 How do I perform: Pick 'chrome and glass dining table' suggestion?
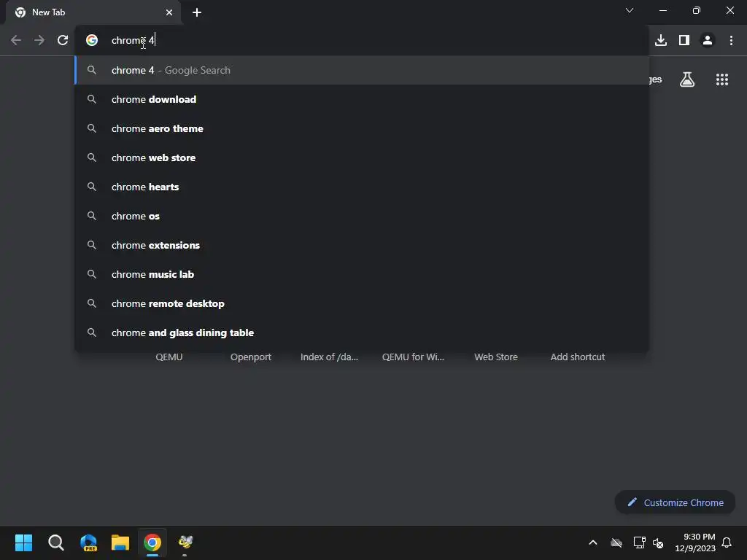coord(362,332)
